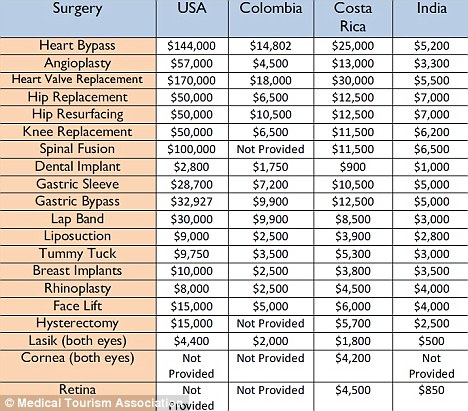
Task: Click the Knee Replacement row label
Action: point(77,131)
